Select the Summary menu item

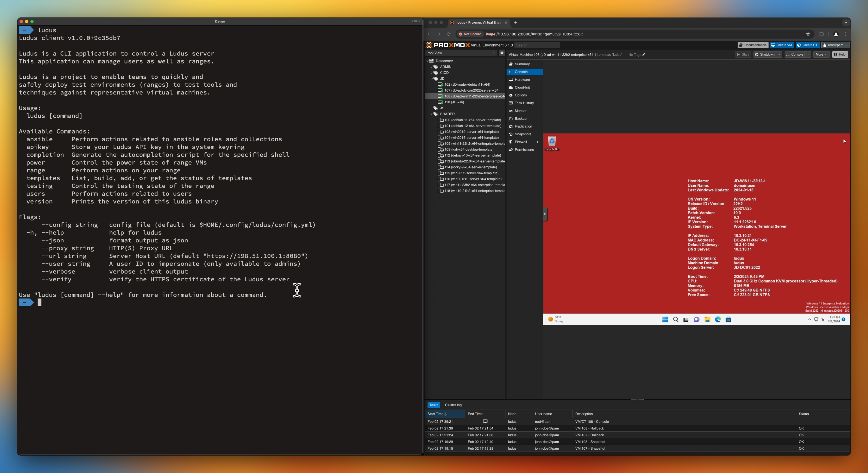pyautogui.click(x=522, y=64)
